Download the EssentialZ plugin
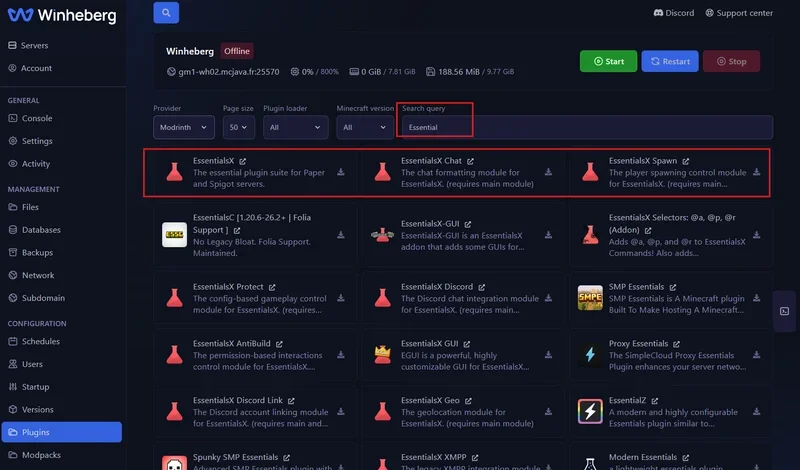 point(757,411)
